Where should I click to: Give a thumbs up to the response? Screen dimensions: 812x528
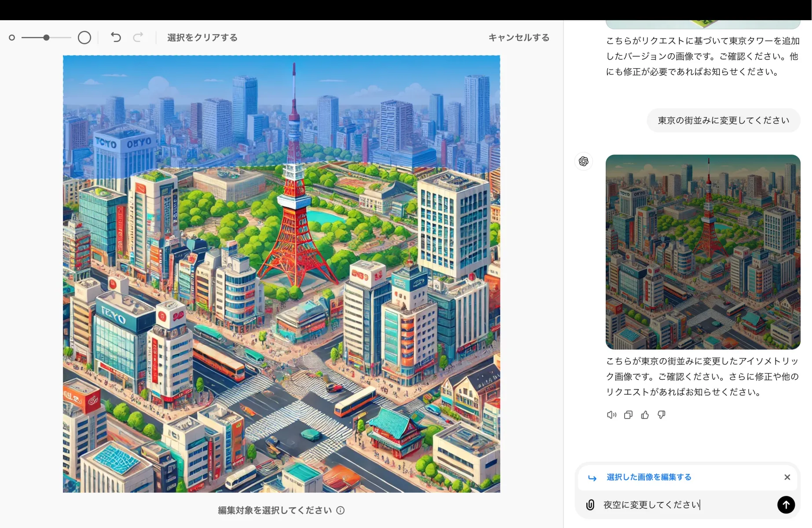point(645,414)
